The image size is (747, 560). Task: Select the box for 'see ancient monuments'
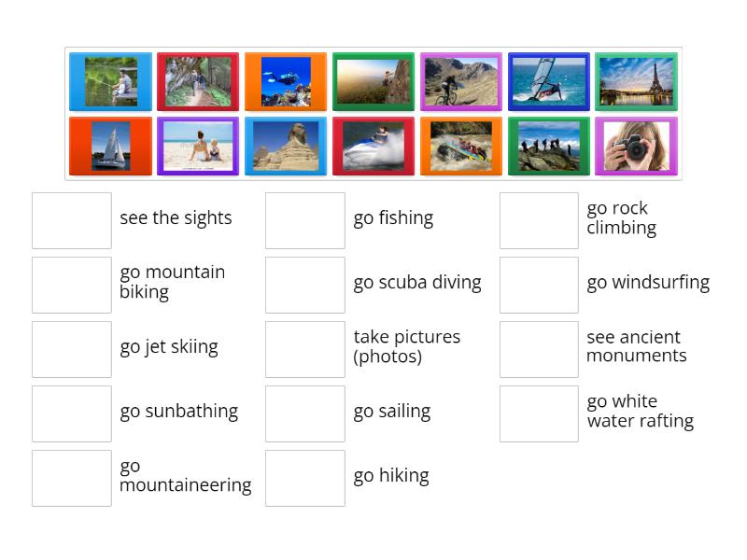[x=539, y=349]
